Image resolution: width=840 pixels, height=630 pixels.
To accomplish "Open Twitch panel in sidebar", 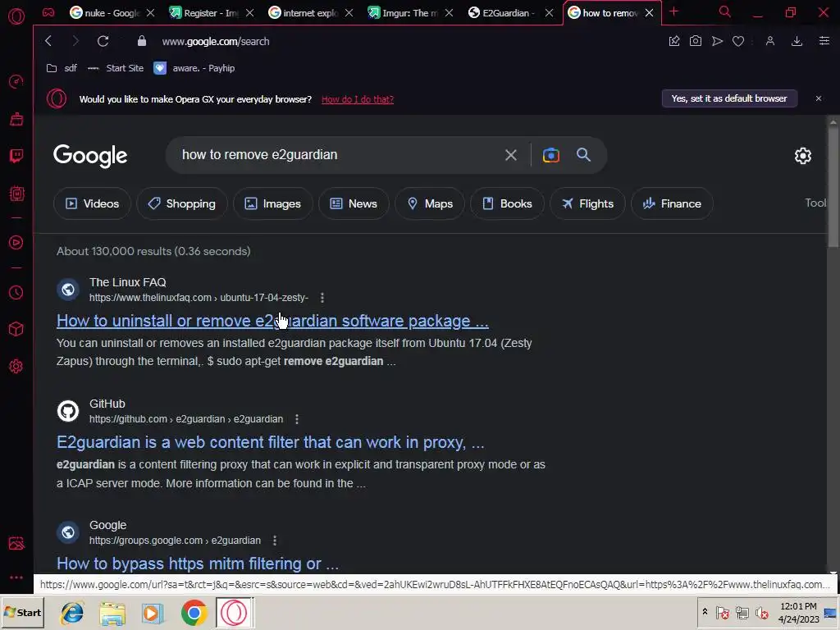I will [16, 156].
